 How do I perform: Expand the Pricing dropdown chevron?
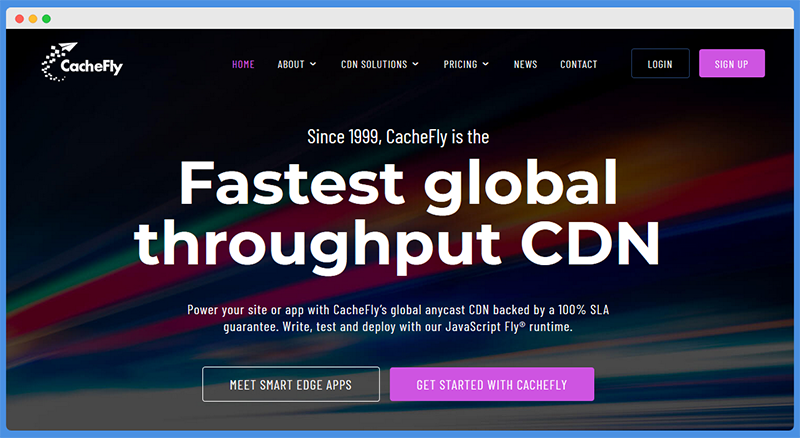[x=486, y=64]
